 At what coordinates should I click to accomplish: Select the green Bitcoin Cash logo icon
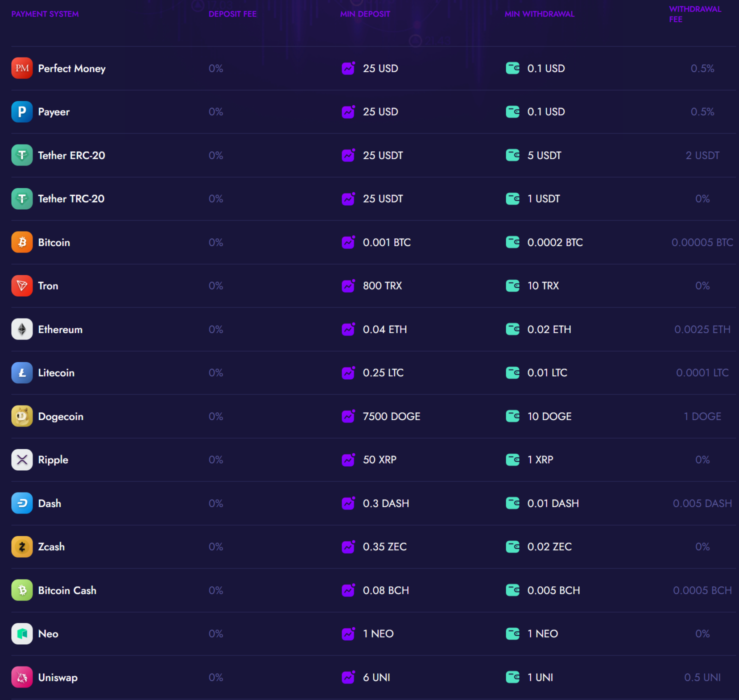22,590
